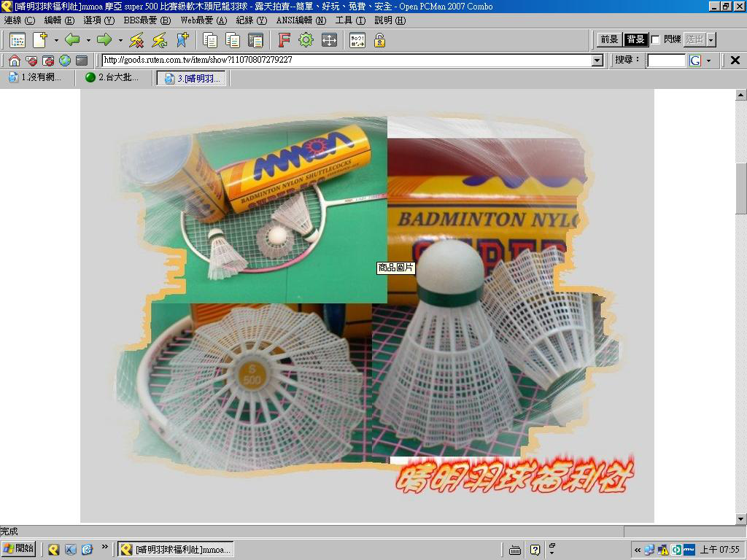Click the Google search engine icon

[x=695, y=61]
